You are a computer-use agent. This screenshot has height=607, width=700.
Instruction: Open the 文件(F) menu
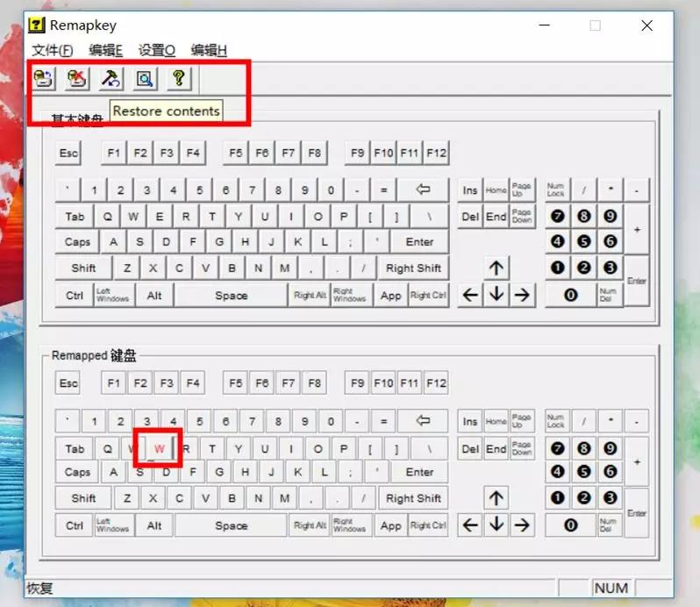[x=53, y=50]
